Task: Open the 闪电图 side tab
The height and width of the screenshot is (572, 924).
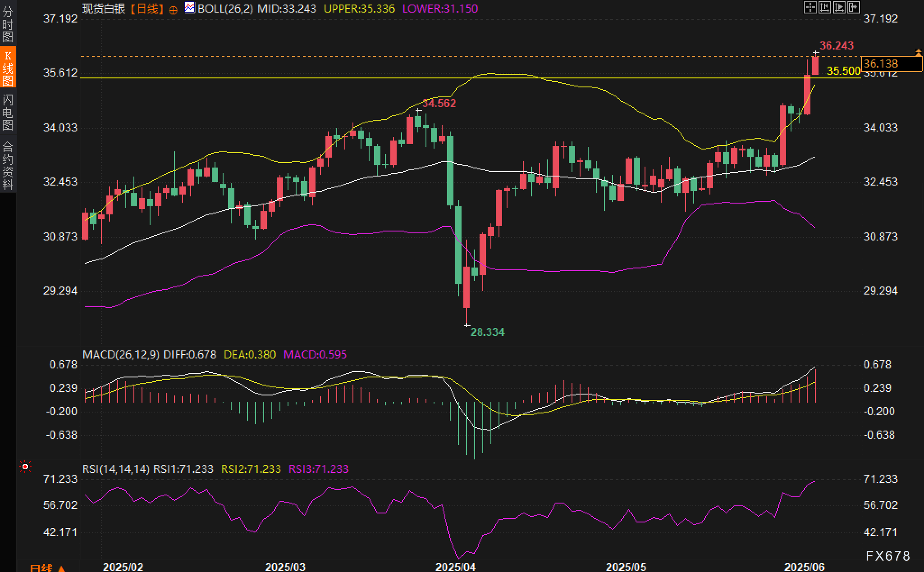Action: click(x=8, y=112)
